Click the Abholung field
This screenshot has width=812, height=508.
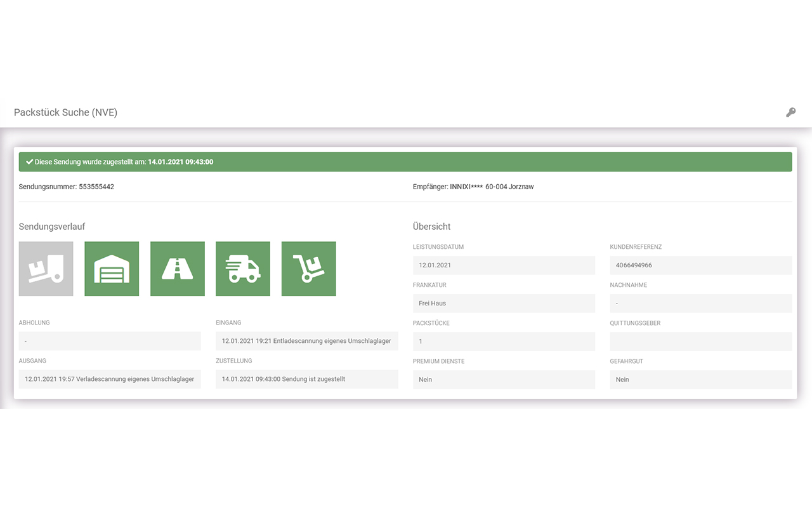click(110, 341)
